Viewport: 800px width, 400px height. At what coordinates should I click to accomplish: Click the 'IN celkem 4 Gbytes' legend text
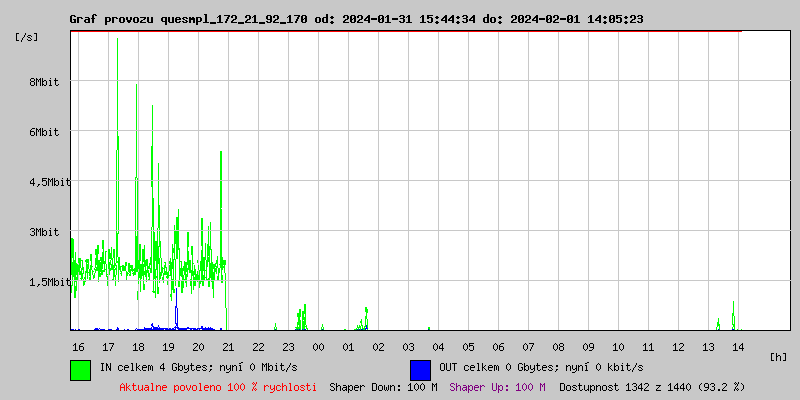(186, 368)
